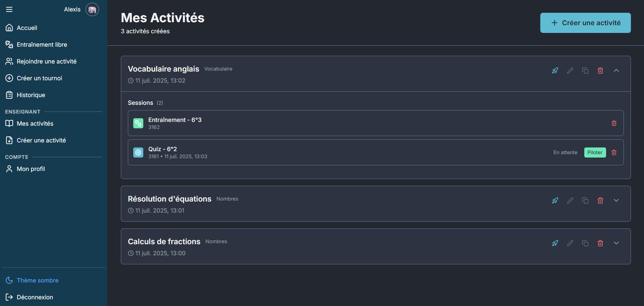Image resolution: width=644 pixels, height=306 pixels.
Task: Launch the Vocabulaire anglais activity rocket icon
Action: 555,71
